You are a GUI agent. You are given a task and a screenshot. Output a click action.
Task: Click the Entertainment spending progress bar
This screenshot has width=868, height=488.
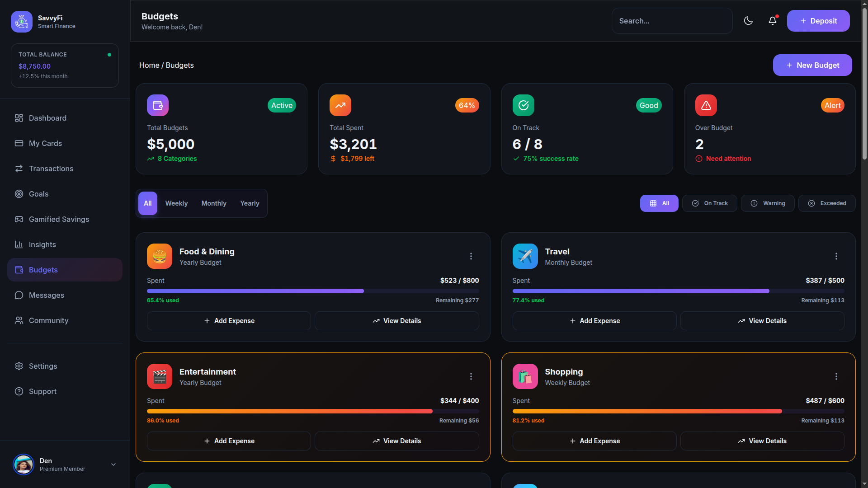(312, 411)
